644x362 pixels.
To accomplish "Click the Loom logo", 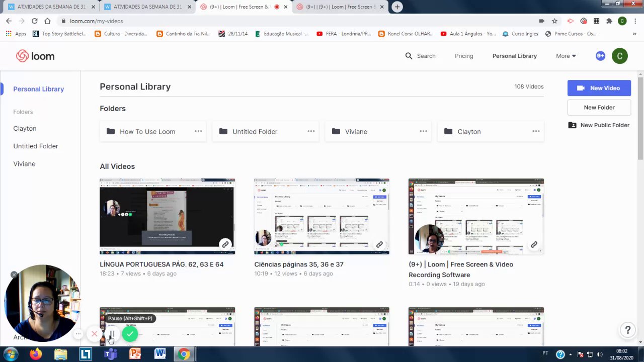I will click(35, 56).
